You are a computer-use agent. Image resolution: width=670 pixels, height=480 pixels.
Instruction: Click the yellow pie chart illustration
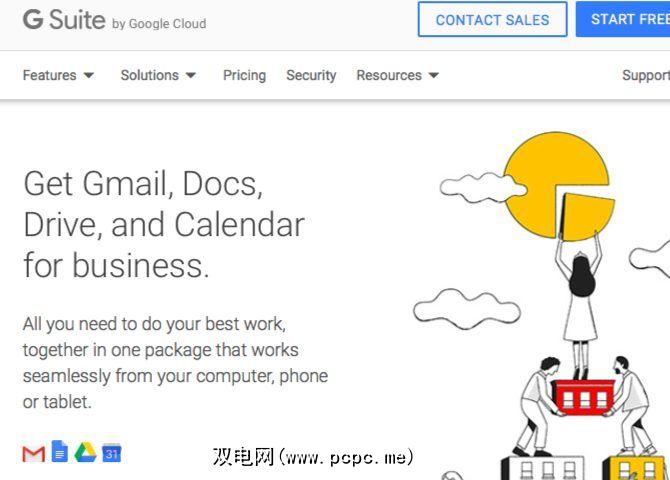[559, 186]
